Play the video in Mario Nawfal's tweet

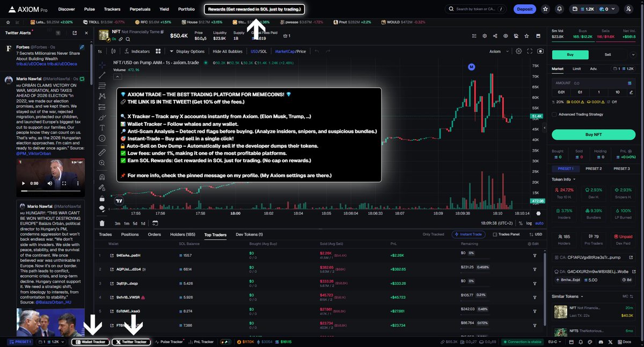[x=24, y=183]
